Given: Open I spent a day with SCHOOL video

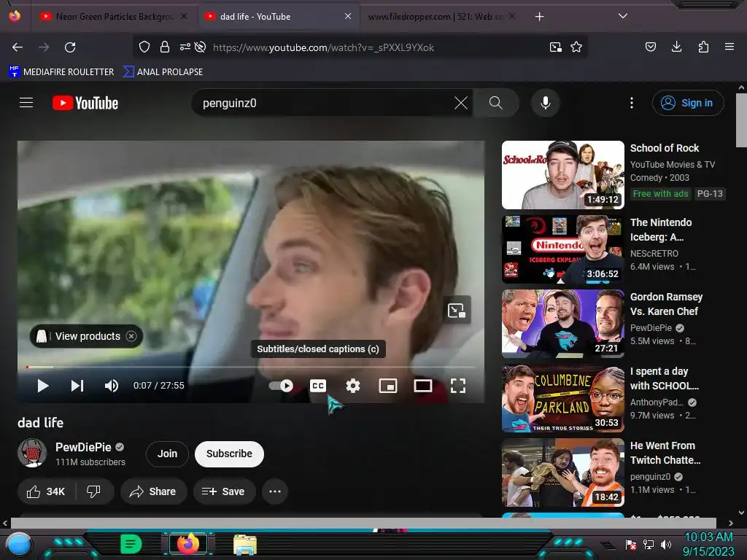Looking at the screenshot, I should point(664,378).
